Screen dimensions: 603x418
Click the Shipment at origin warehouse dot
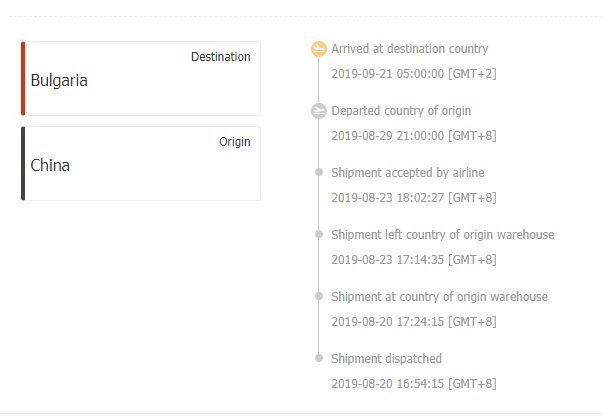click(319, 297)
